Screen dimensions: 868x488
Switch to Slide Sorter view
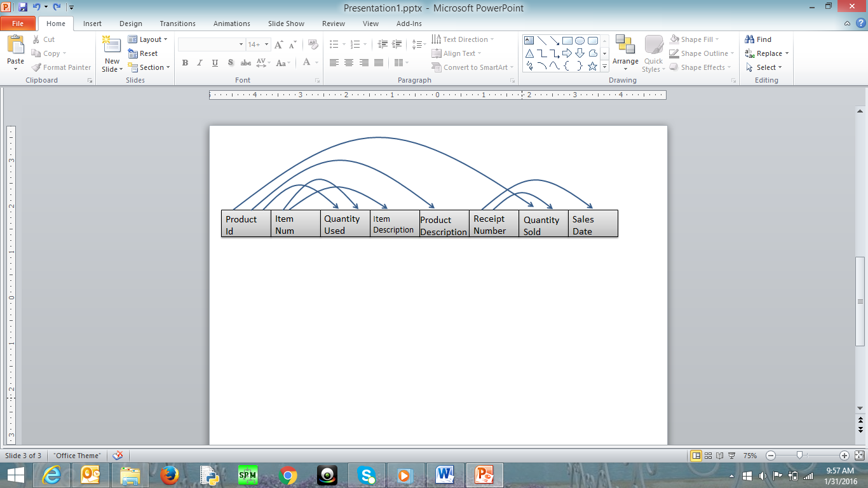click(x=708, y=456)
